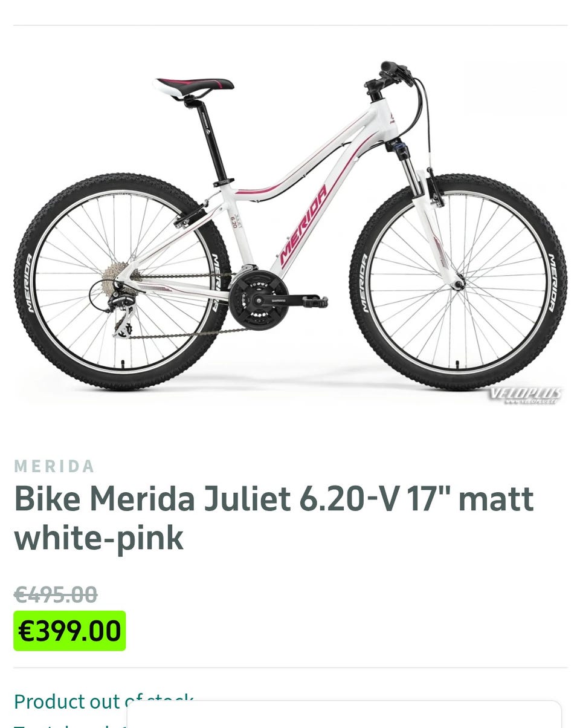
Task: Click the green €399.00 sale price badge
Action: 69,631
